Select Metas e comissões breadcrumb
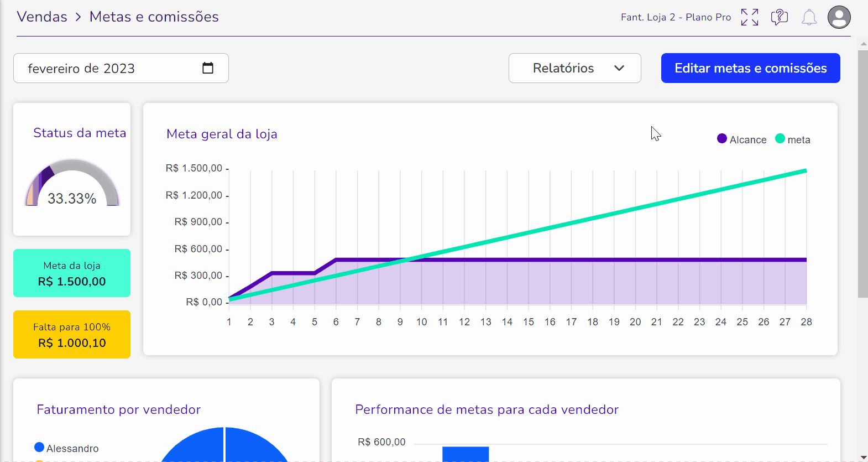The width and height of the screenshot is (868, 462). coord(154,17)
